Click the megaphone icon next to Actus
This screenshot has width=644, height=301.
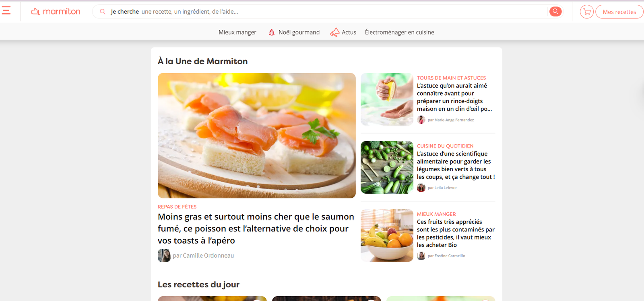(x=335, y=32)
